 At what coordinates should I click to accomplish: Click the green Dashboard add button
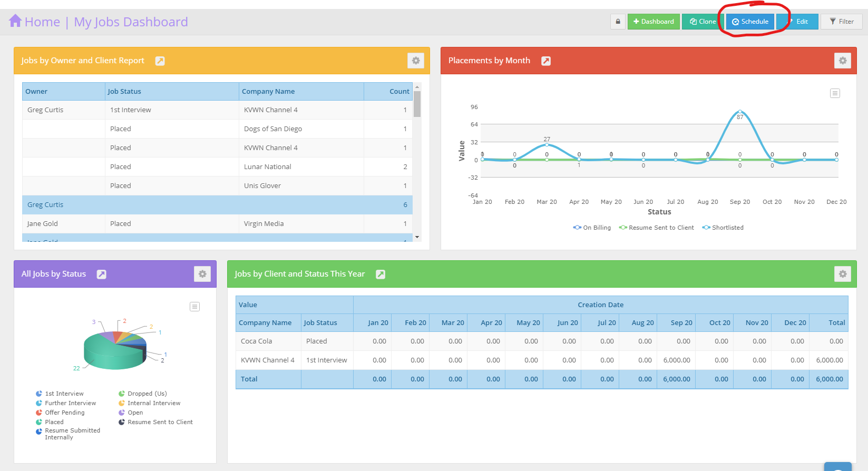click(654, 22)
